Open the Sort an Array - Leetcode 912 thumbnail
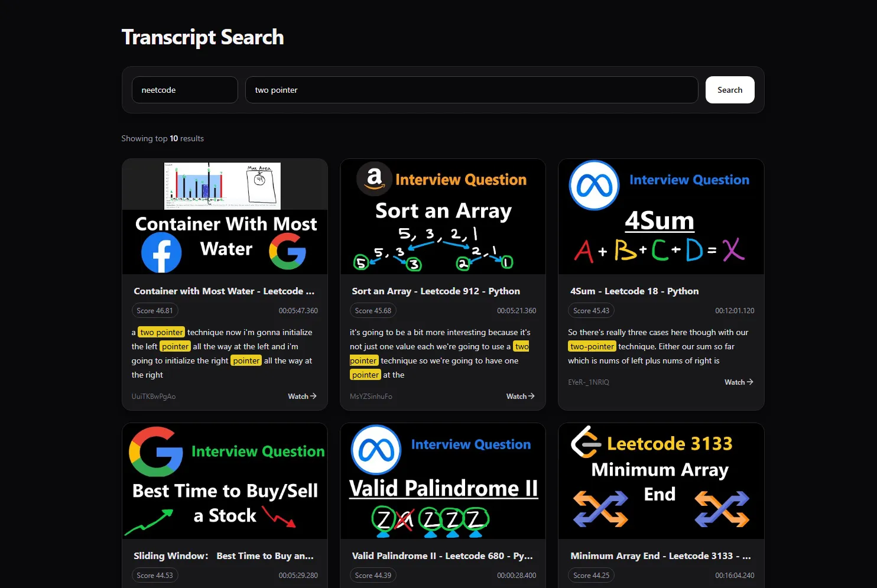 443,216
